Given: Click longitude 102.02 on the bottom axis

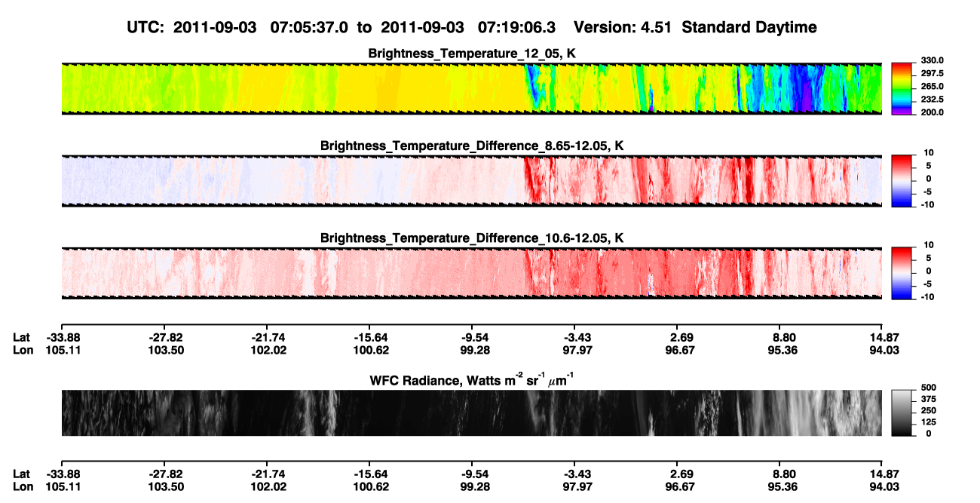Looking at the screenshot, I should point(268,486).
